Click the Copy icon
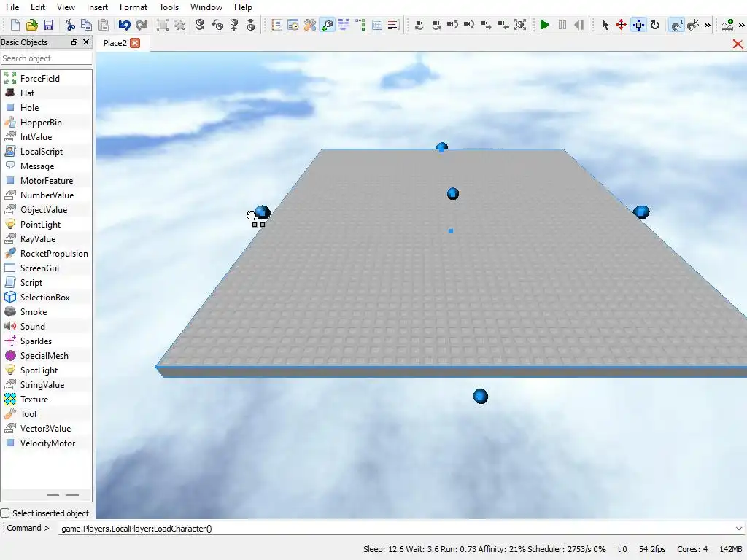The height and width of the screenshot is (560, 747). click(86, 25)
